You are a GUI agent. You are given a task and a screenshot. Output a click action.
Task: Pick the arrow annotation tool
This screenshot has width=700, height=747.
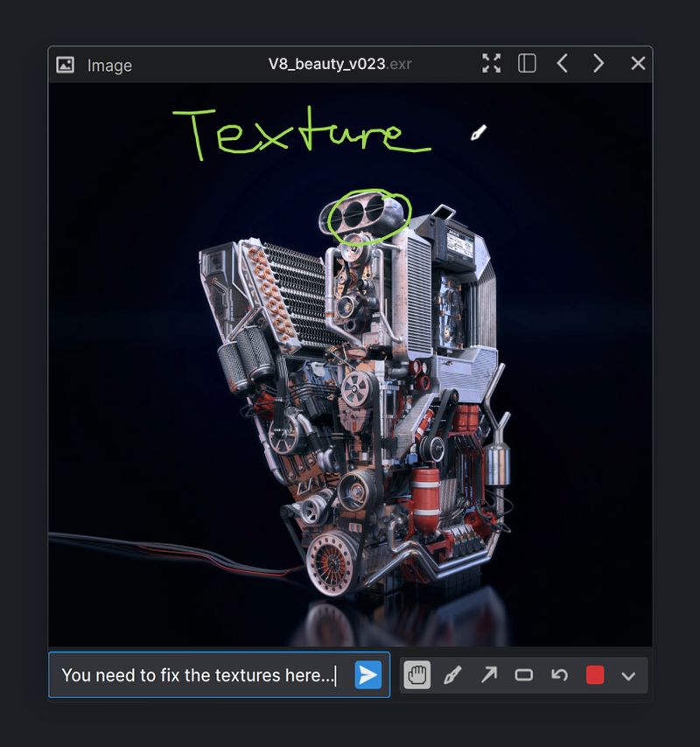pyautogui.click(x=490, y=675)
